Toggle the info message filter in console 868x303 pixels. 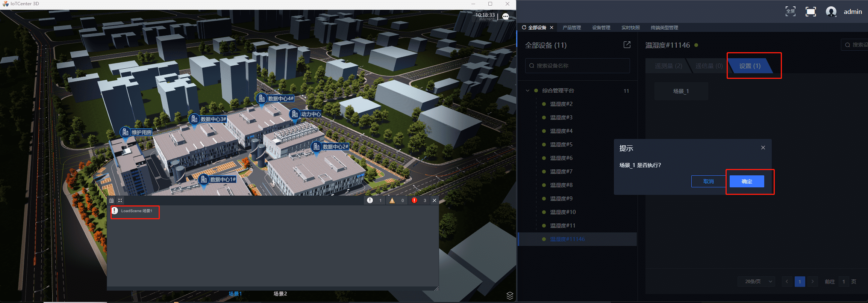click(x=375, y=200)
